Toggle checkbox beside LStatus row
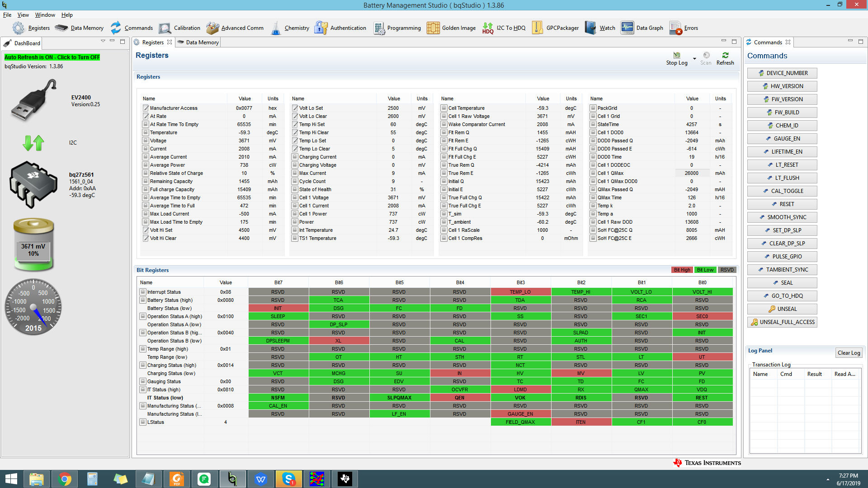The width and height of the screenshot is (868, 488). pyautogui.click(x=143, y=422)
